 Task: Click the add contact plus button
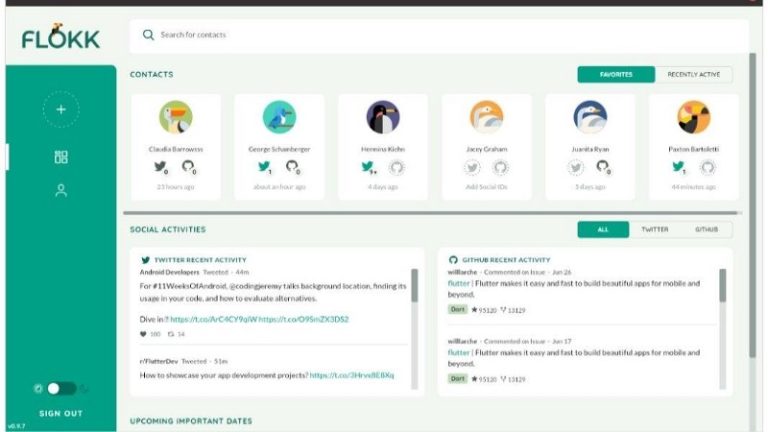tap(60, 109)
